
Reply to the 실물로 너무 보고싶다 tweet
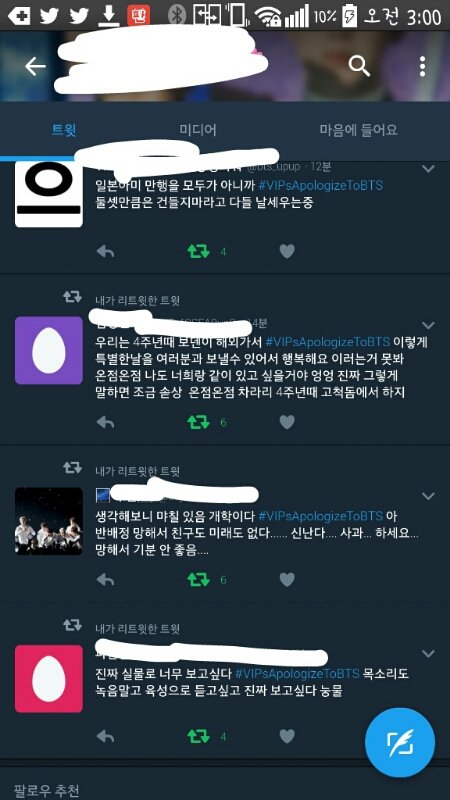(105, 736)
